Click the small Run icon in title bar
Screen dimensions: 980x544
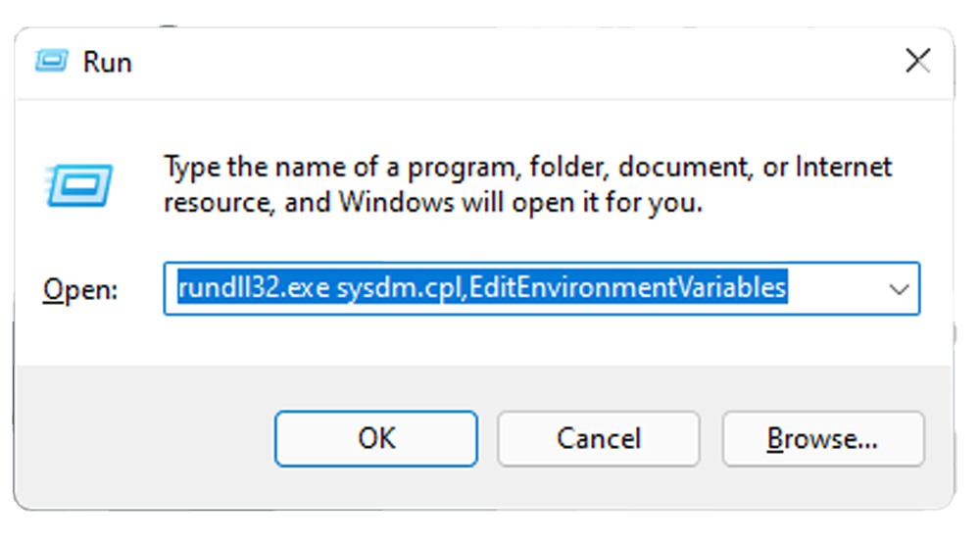point(52,62)
